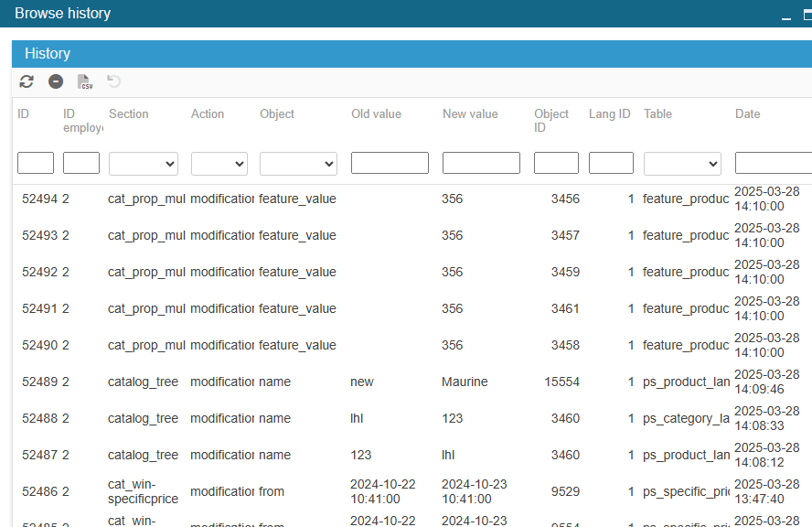Open the Action filter dropdown
The width and height of the screenshot is (812, 527).
tap(219, 164)
